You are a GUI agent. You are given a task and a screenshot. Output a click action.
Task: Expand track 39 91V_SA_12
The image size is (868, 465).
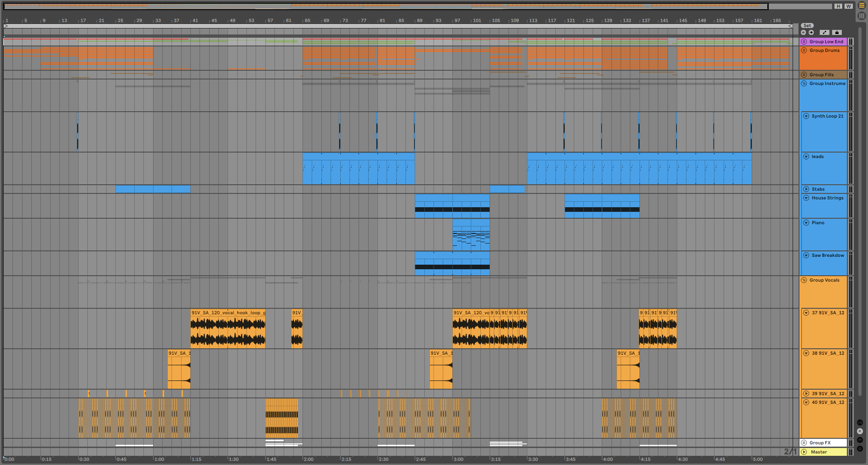806,394
